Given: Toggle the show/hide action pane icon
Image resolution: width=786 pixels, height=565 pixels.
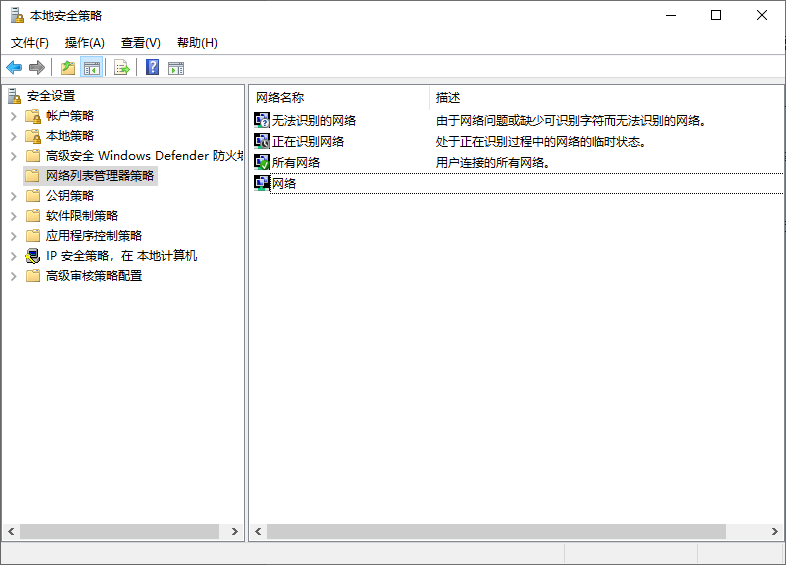Looking at the screenshot, I should point(176,68).
